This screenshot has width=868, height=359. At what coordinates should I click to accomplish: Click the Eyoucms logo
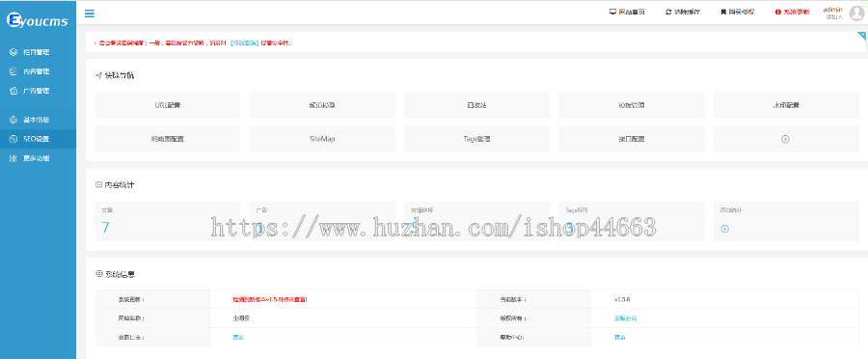coord(37,21)
